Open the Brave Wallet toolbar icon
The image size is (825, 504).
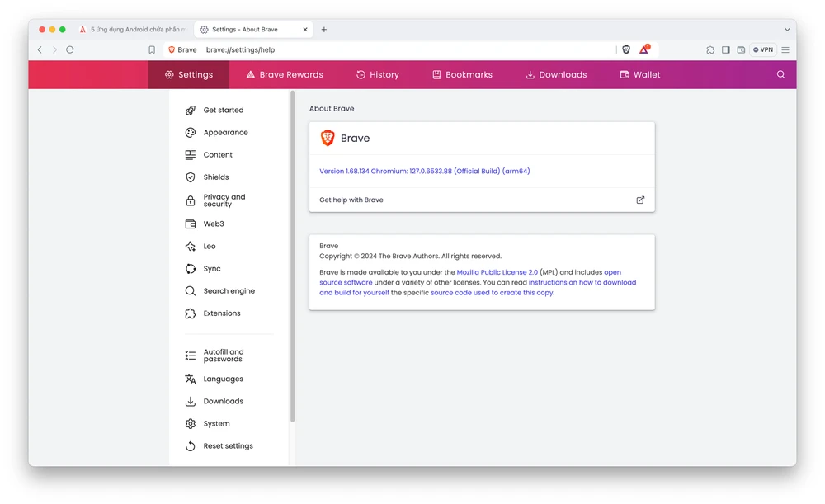pyautogui.click(x=741, y=49)
